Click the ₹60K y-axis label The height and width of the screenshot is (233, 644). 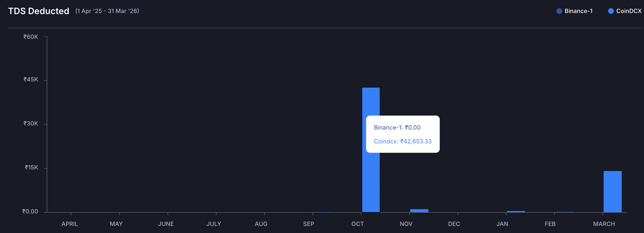(x=31, y=37)
